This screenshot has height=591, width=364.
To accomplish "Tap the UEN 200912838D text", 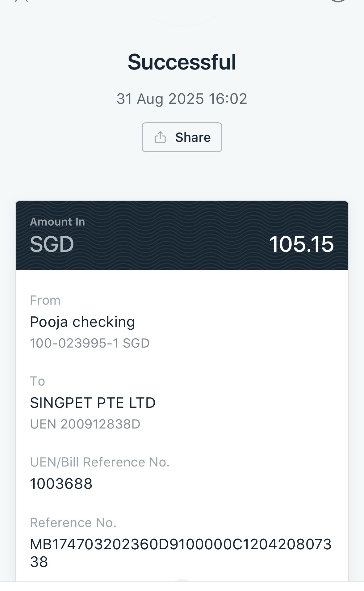I will (85, 424).
